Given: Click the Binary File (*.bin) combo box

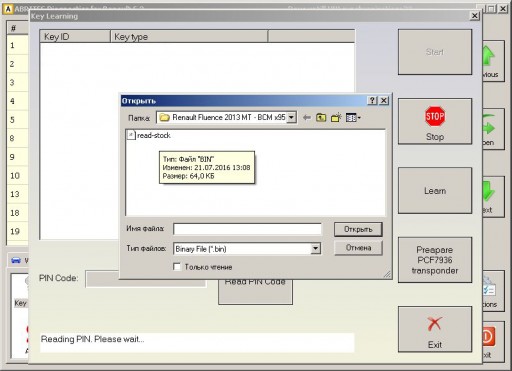Looking at the screenshot, I should 247,249.
